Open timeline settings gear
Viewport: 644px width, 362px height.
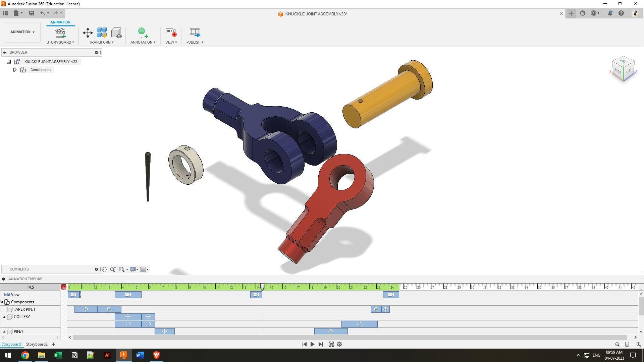click(x=339, y=344)
